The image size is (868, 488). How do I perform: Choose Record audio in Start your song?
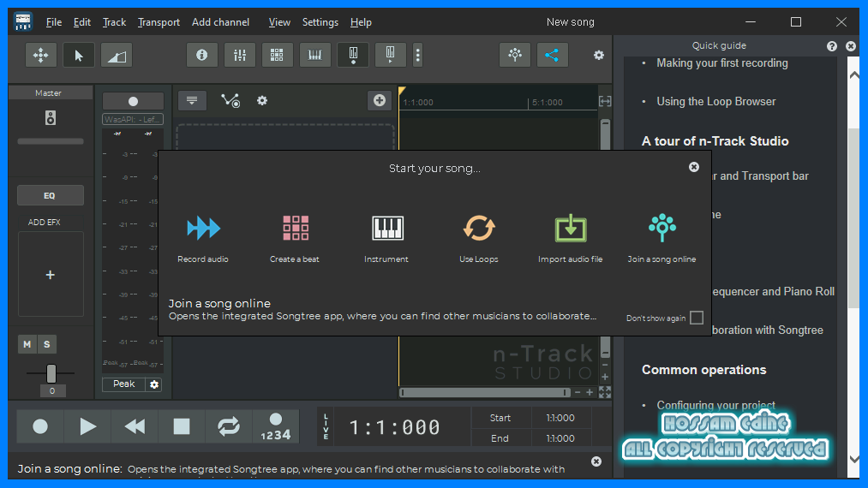203,238
